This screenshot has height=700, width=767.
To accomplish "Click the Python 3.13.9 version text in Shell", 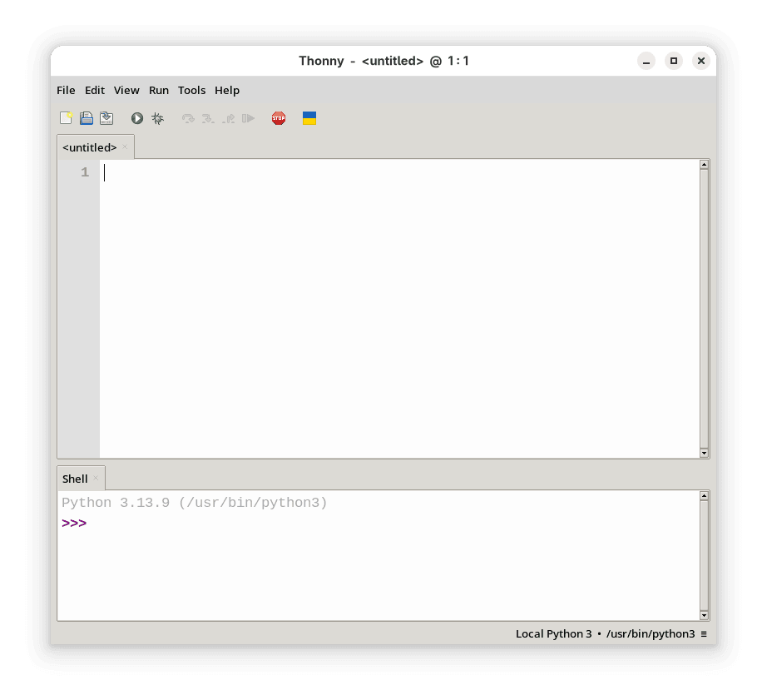I will point(194,502).
